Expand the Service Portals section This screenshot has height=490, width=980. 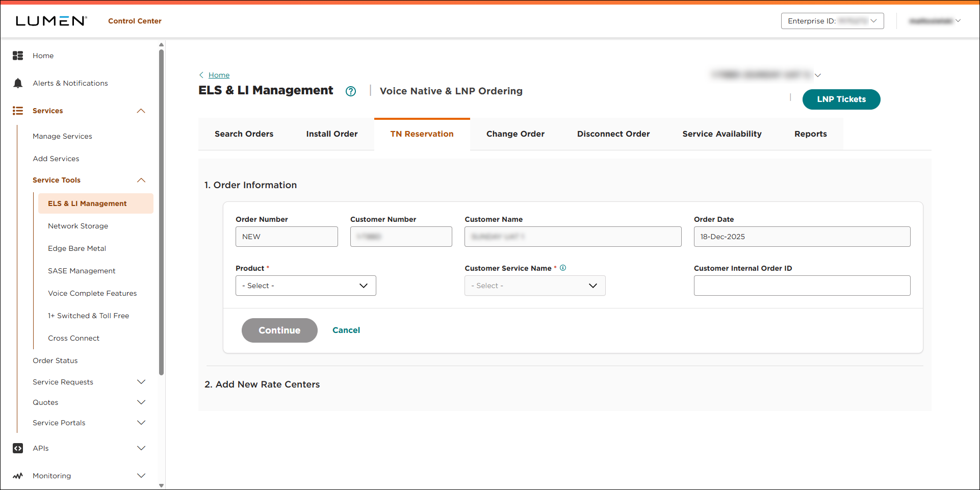click(x=141, y=423)
